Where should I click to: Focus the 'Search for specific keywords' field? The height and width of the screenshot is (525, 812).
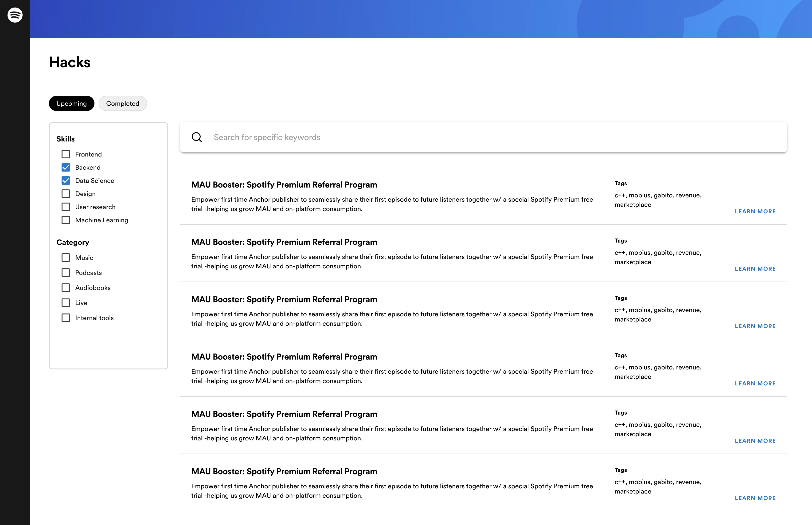(483, 137)
